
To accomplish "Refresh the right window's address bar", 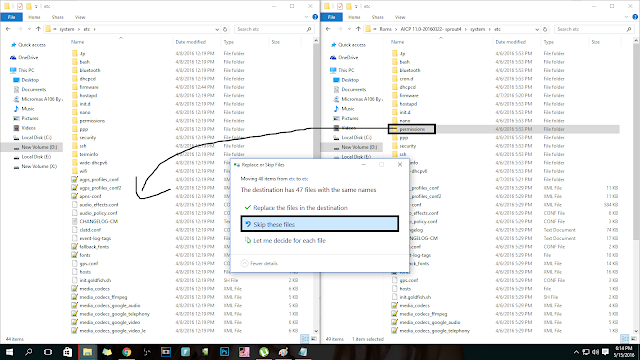I will tap(545, 29).
